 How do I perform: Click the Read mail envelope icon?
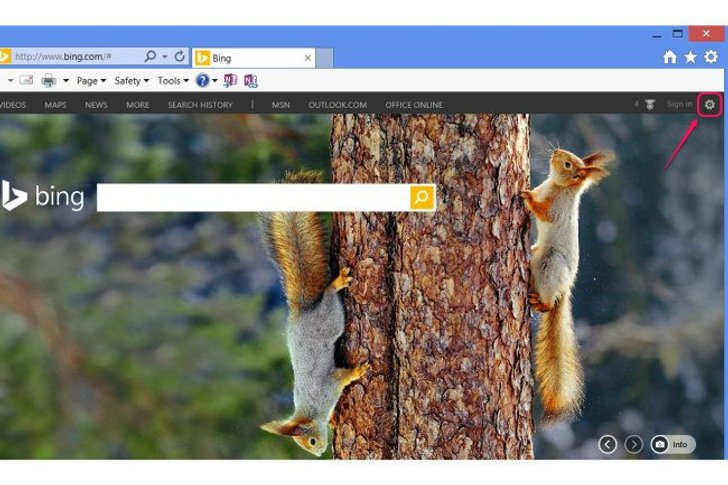tap(26, 80)
